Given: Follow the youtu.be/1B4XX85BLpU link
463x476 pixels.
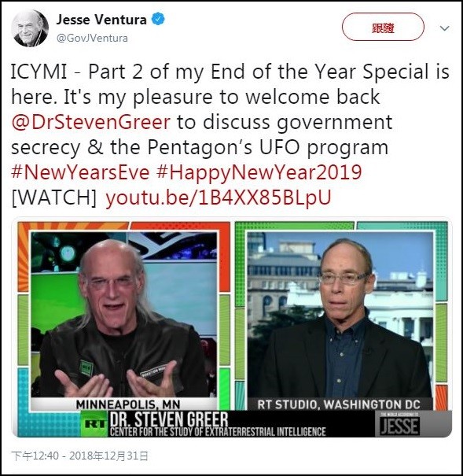Looking at the screenshot, I should point(219,197).
